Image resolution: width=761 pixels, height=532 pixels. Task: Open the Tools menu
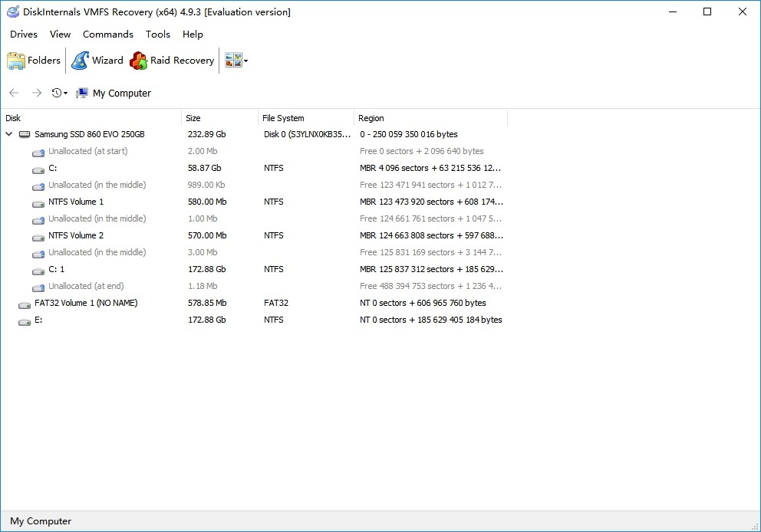point(158,34)
